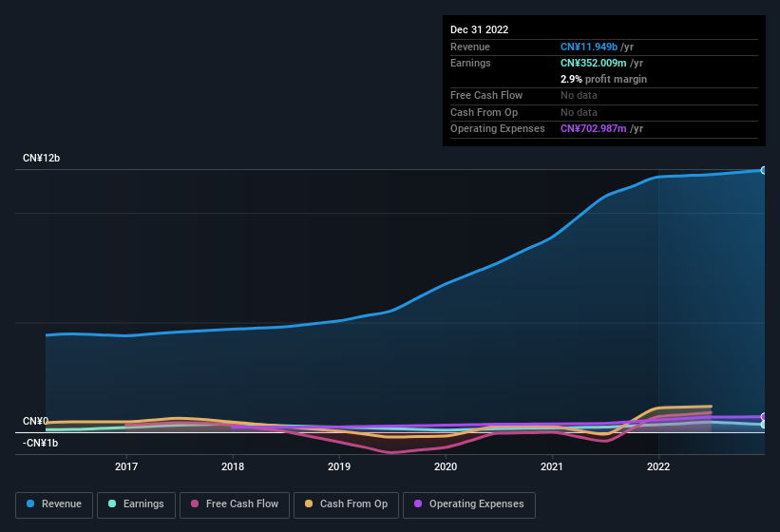This screenshot has width=780, height=532.
Task: Click the 2022 x-axis label
Action: (x=658, y=466)
